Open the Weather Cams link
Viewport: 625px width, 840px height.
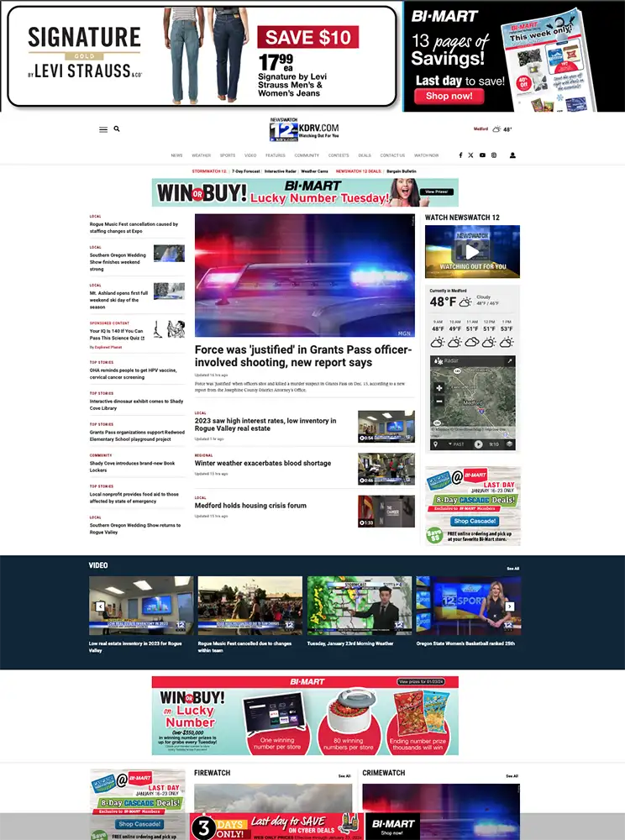[x=314, y=171]
